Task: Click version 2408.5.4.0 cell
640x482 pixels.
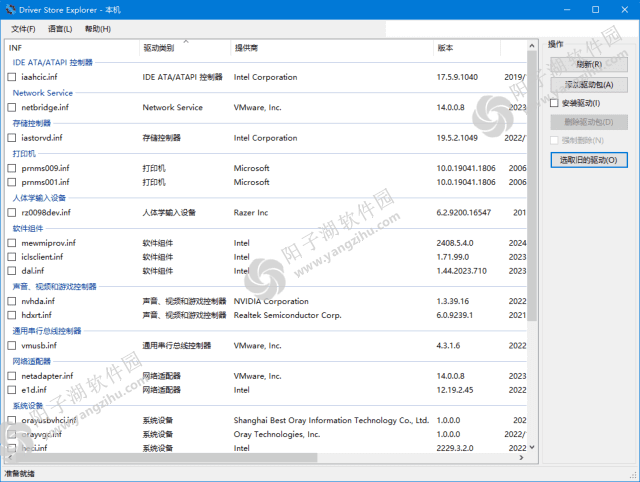Action: pyautogui.click(x=455, y=243)
